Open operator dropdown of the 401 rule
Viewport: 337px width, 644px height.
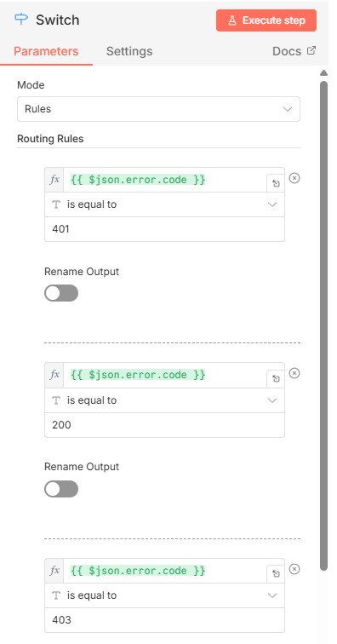(164, 204)
